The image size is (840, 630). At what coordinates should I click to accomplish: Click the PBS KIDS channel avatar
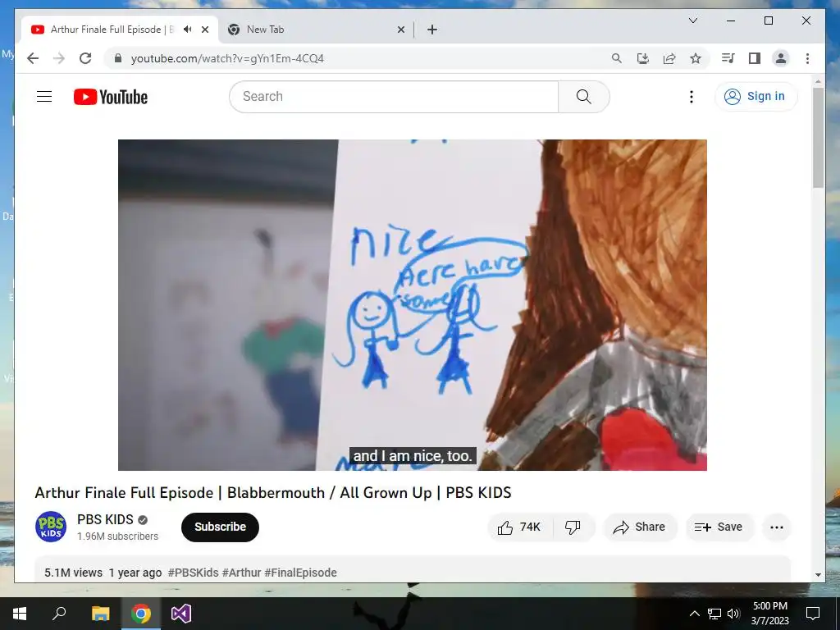[x=51, y=527]
